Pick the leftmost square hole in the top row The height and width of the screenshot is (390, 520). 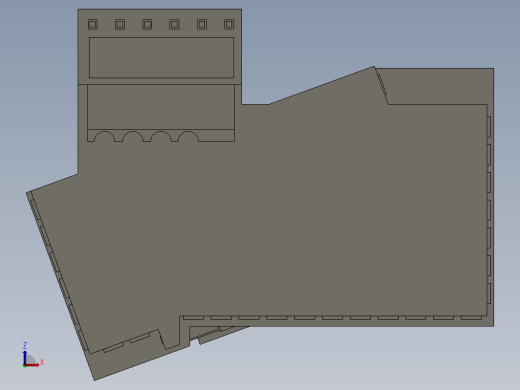pos(93,24)
